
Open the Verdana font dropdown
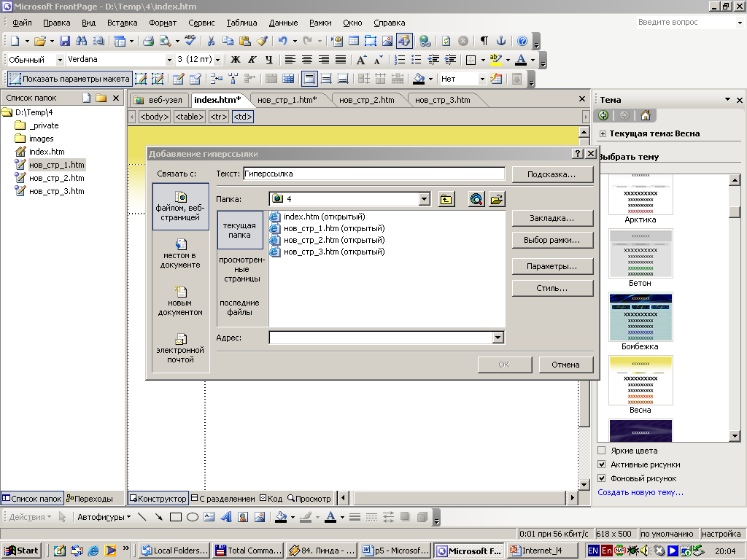pyautogui.click(x=169, y=60)
